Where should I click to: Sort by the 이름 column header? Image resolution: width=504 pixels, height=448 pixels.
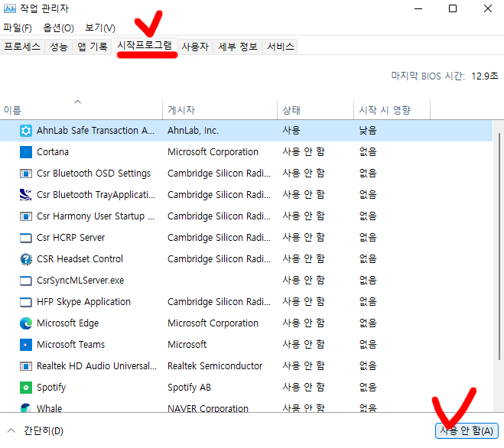pyautogui.click(x=81, y=110)
